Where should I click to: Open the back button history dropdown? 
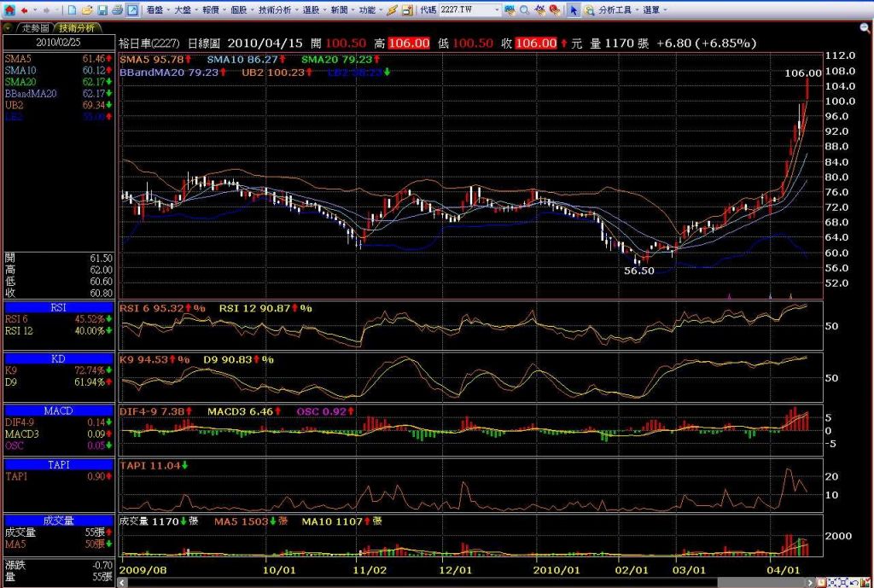pyautogui.click(x=34, y=10)
